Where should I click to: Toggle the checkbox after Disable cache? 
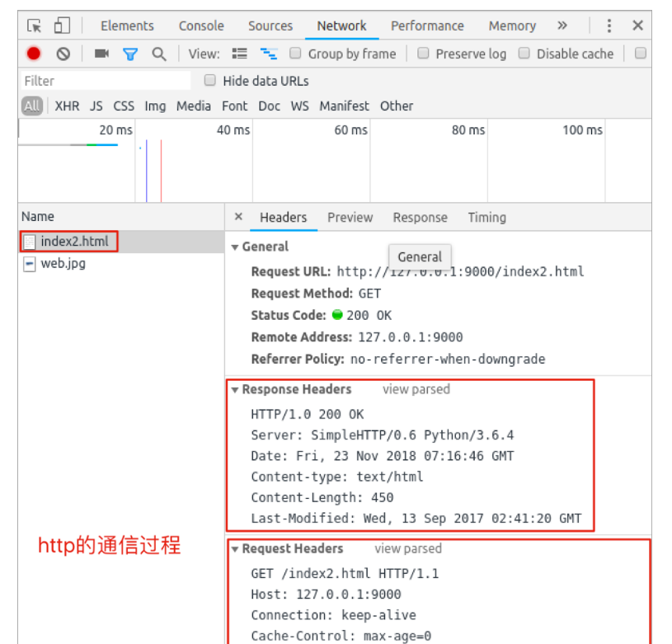[641, 53]
